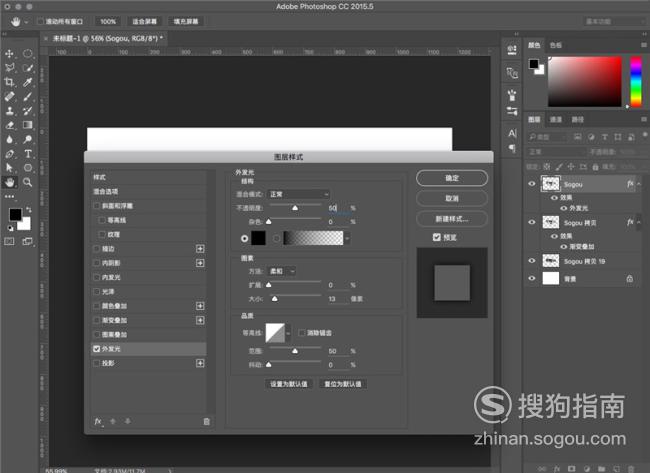650x473 pixels.
Task: Add another 内阴影 effect with plus
Action: coord(200,263)
